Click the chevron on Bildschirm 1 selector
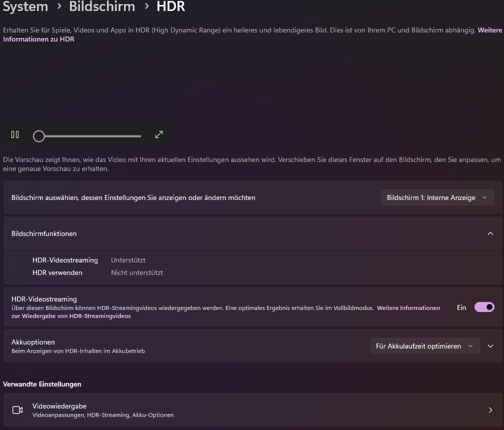 tap(484, 197)
